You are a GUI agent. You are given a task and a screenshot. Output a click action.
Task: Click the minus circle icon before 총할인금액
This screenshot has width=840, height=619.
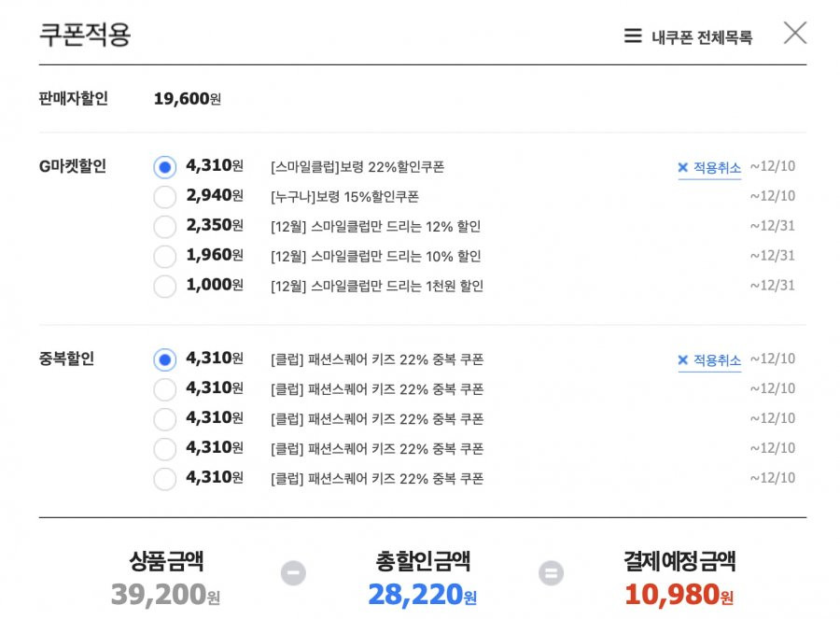click(x=294, y=573)
